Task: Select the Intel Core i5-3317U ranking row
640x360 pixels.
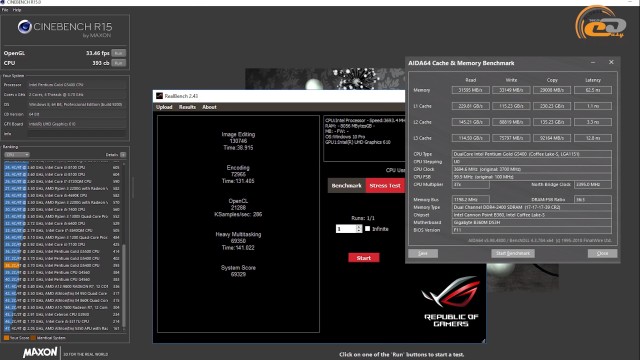Action: coord(63,321)
